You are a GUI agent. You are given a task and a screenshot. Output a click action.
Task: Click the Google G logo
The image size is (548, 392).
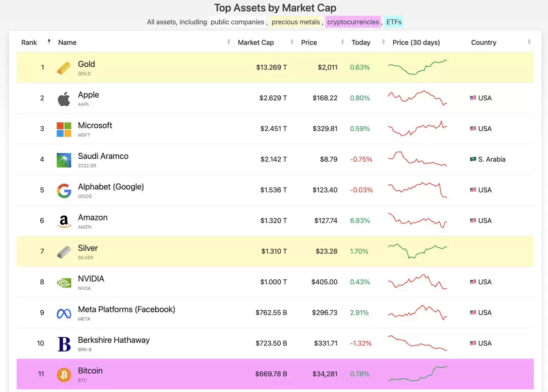pyautogui.click(x=64, y=190)
